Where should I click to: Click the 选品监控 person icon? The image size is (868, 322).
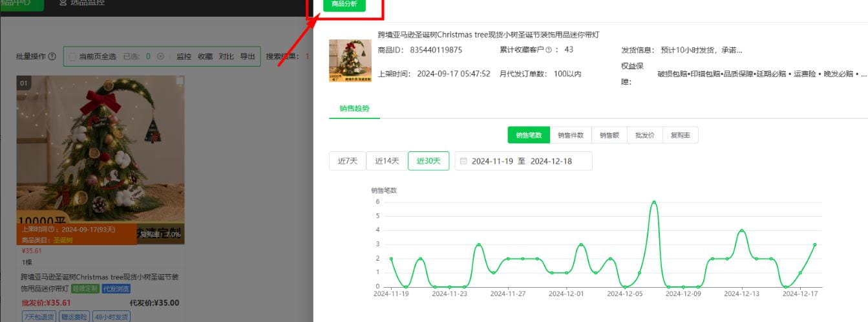(x=63, y=3)
